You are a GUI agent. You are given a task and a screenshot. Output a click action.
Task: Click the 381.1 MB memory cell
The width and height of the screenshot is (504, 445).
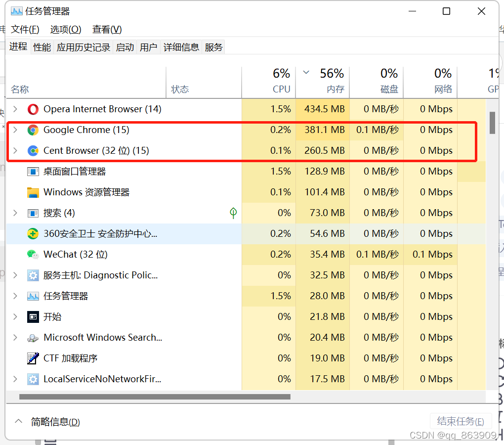(x=323, y=130)
